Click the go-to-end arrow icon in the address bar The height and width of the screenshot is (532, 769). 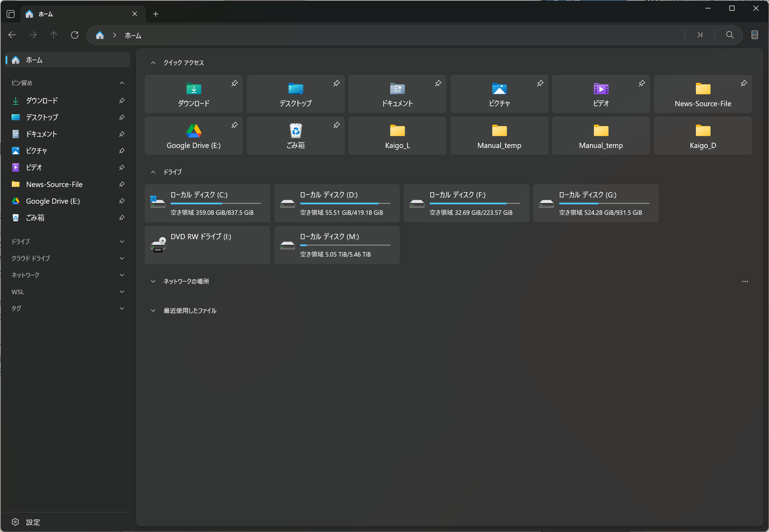pyautogui.click(x=700, y=35)
